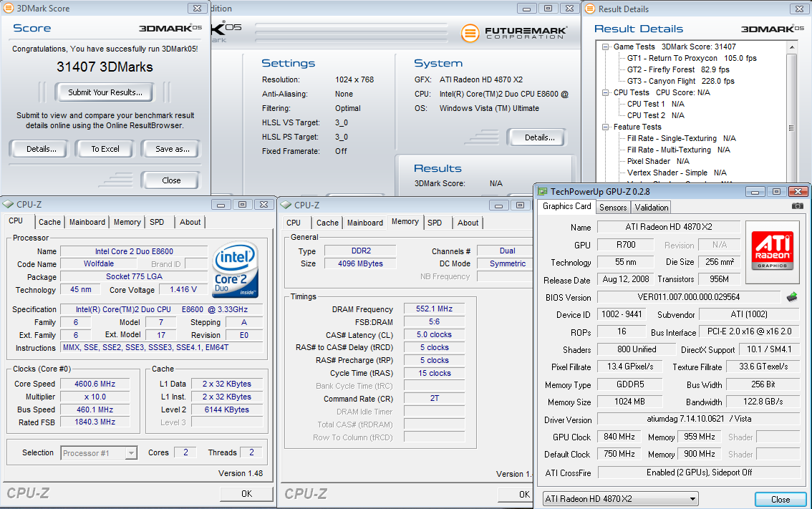Select the CPU Test 1 row

[x=655, y=104]
